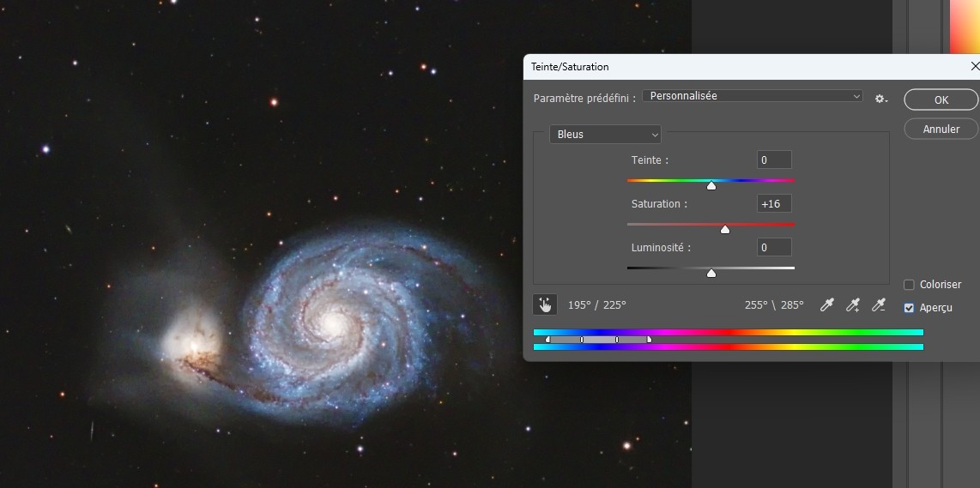Pick the add-to-sample eyedropper
Screen dimensions: 980x488
click(x=852, y=305)
